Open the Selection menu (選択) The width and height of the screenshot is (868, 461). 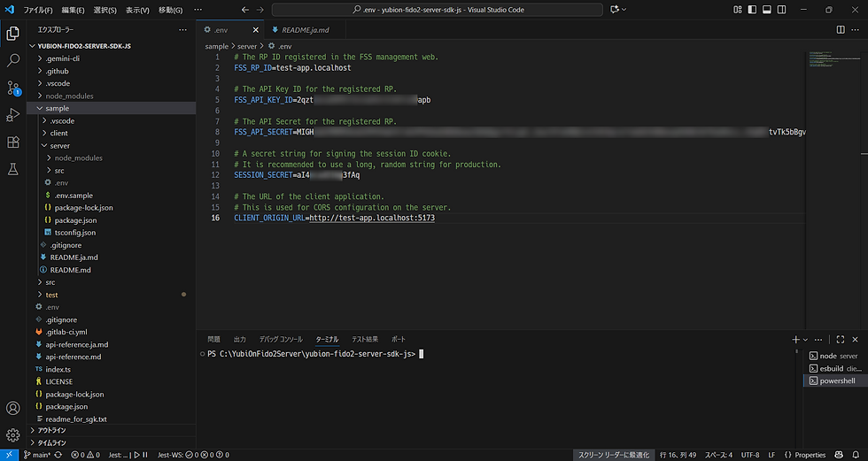(x=105, y=10)
